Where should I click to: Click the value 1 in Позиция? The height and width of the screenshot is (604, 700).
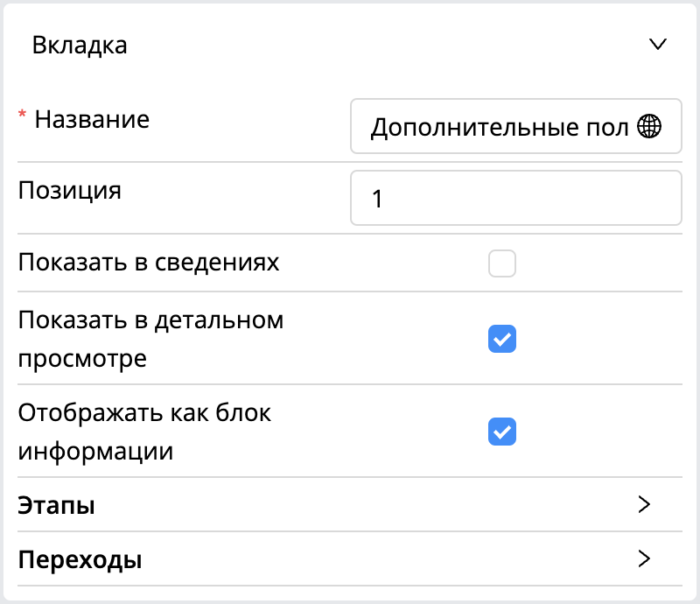click(x=377, y=199)
